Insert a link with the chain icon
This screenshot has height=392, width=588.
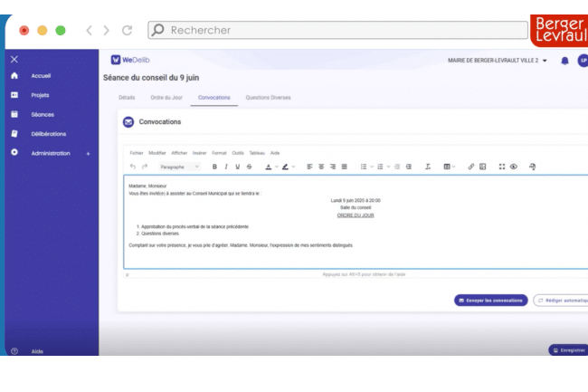point(470,167)
